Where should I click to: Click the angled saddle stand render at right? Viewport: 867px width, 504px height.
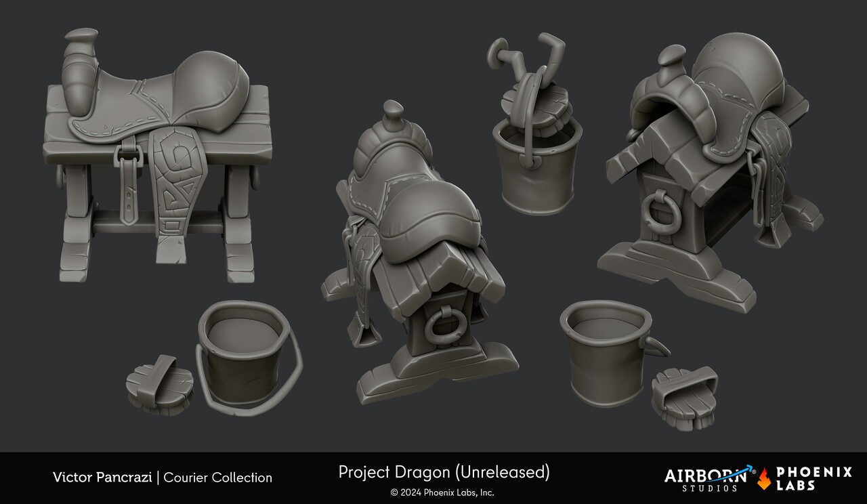click(709, 172)
